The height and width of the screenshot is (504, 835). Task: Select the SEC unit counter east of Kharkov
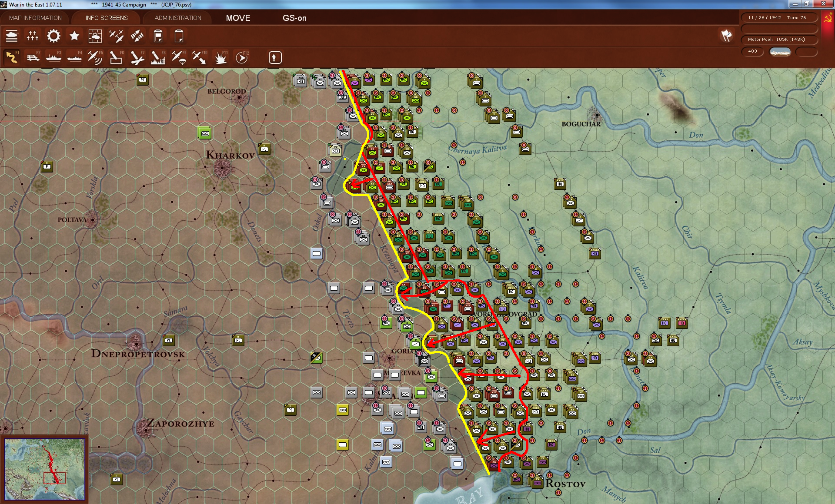tap(335, 150)
